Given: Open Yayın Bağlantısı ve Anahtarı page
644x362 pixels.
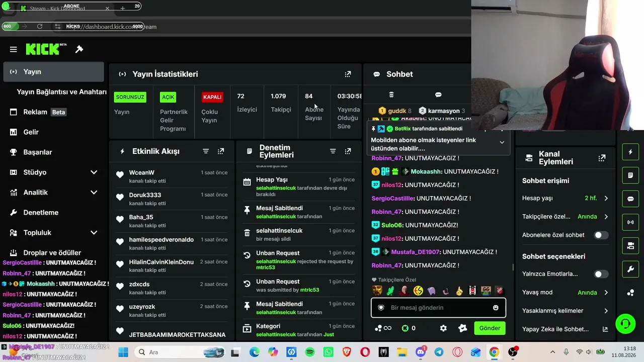Looking at the screenshot, I should point(61,92).
